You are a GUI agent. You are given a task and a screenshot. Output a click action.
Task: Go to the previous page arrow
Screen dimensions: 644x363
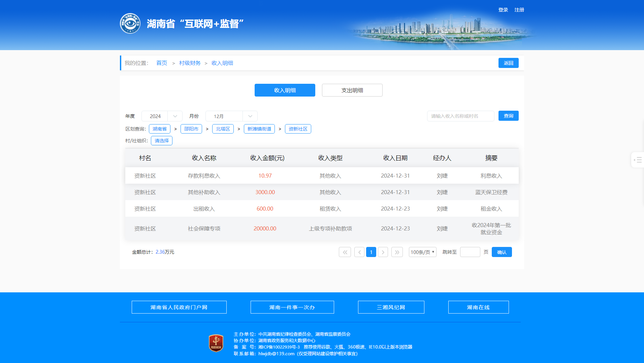tap(359, 252)
